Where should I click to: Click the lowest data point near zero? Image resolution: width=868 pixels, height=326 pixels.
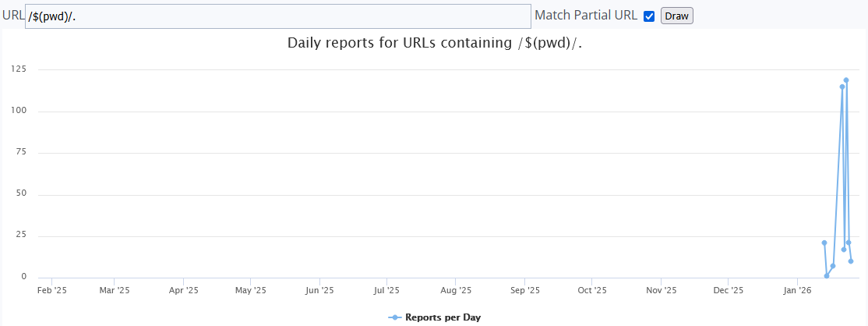tap(827, 275)
